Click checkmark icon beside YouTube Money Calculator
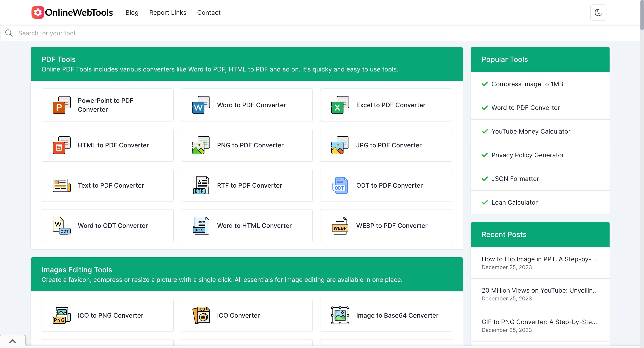Viewport: 644px width, 348px height. [x=485, y=132]
